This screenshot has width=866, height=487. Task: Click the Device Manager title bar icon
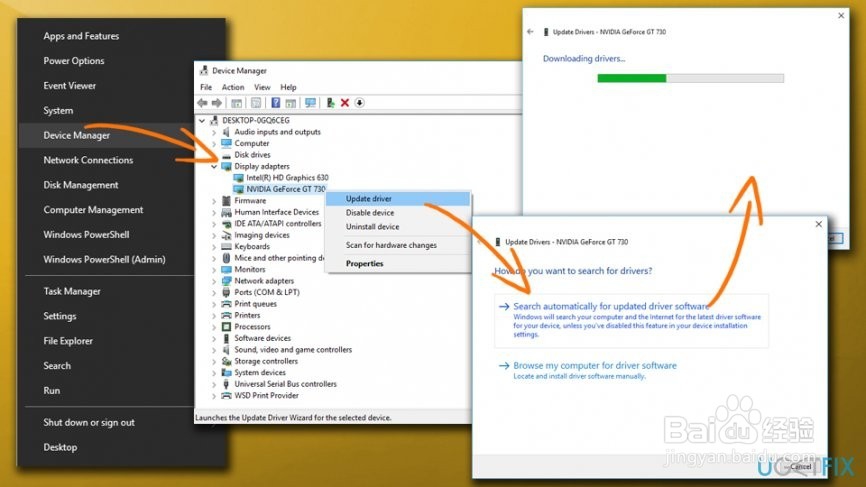click(204, 71)
